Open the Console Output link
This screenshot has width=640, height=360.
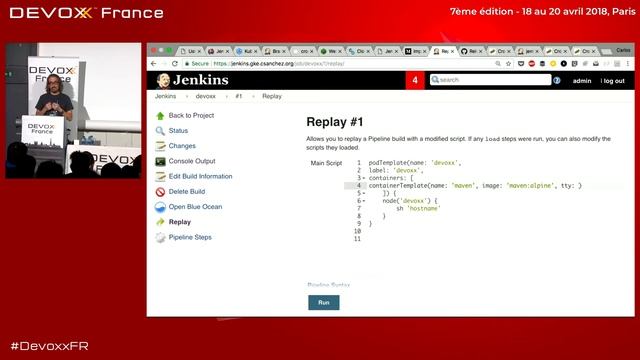click(192, 161)
